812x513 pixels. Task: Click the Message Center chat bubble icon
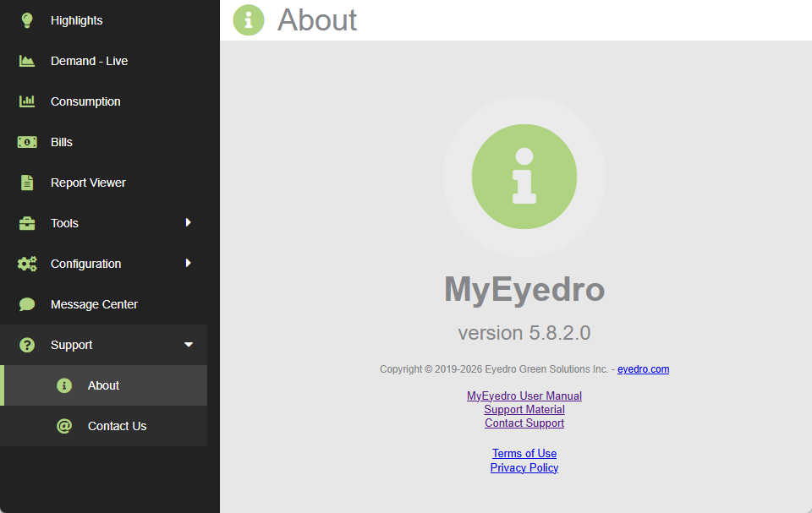coord(27,304)
